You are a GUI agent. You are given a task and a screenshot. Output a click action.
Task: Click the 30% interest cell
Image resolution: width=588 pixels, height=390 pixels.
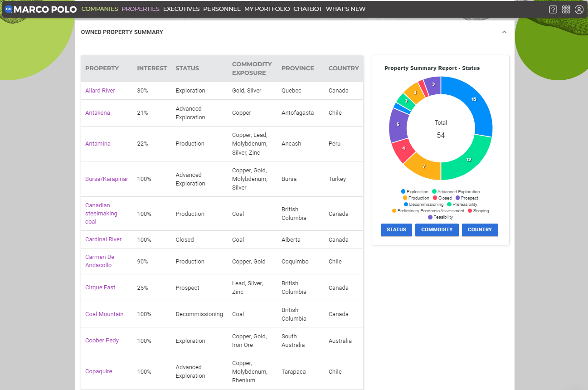142,91
